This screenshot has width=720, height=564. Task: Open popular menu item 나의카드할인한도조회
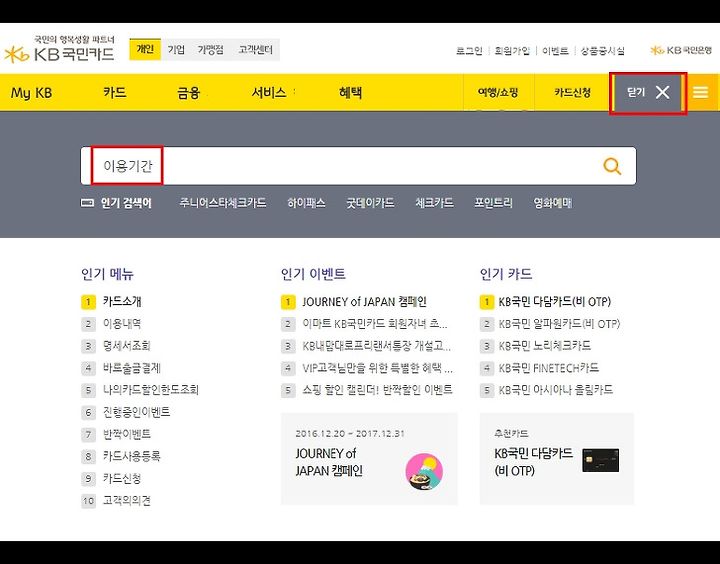pos(151,389)
